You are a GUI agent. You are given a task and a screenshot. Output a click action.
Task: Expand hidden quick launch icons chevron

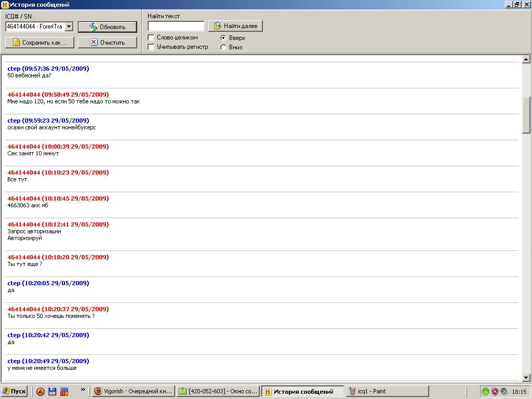coord(83,390)
